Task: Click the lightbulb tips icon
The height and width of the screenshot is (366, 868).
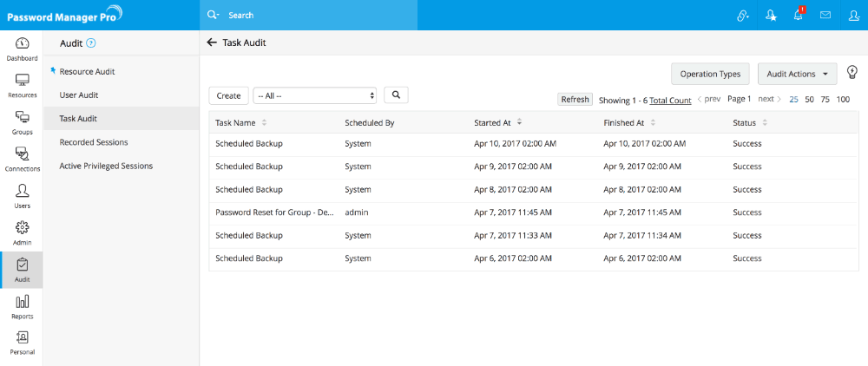Action: click(852, 73)
